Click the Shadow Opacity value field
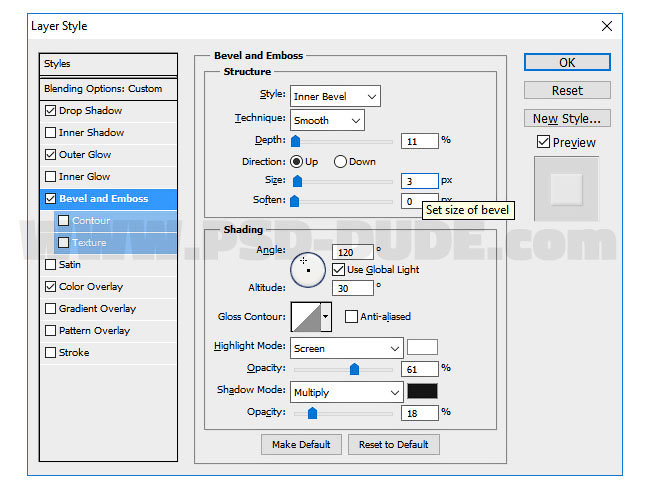Image resolution: width=650 pixels, height=489 pixels. tap(420, 413)
